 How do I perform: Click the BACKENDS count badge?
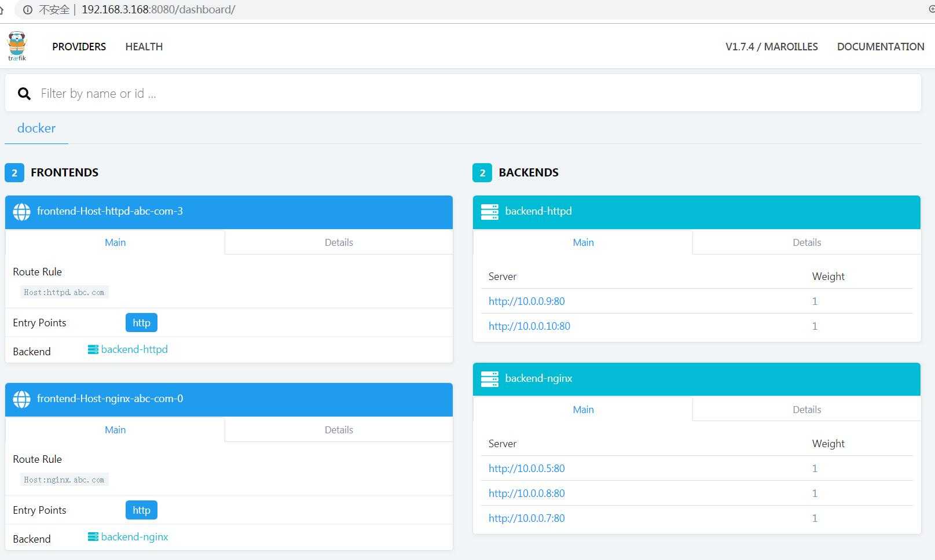pos(482,172)
